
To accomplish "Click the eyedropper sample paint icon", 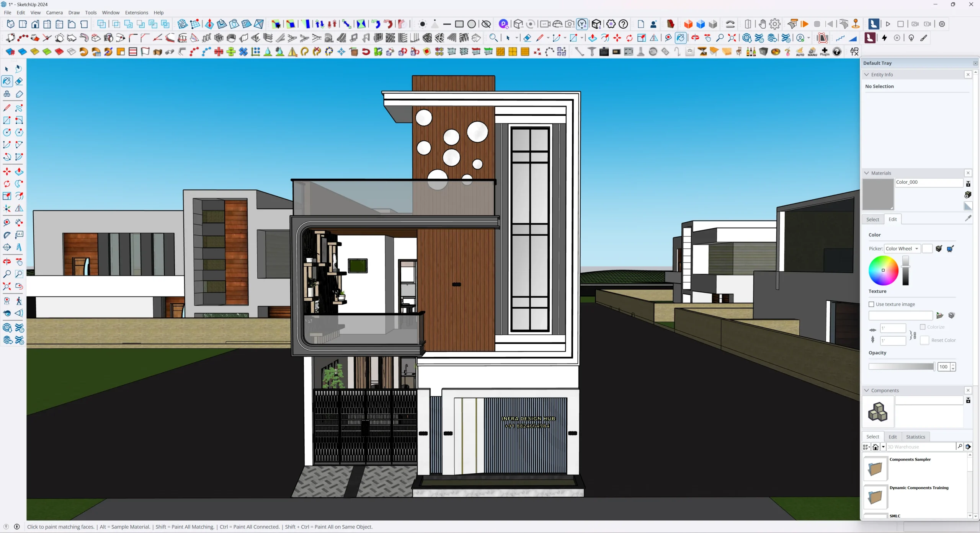I will (968, 218).
